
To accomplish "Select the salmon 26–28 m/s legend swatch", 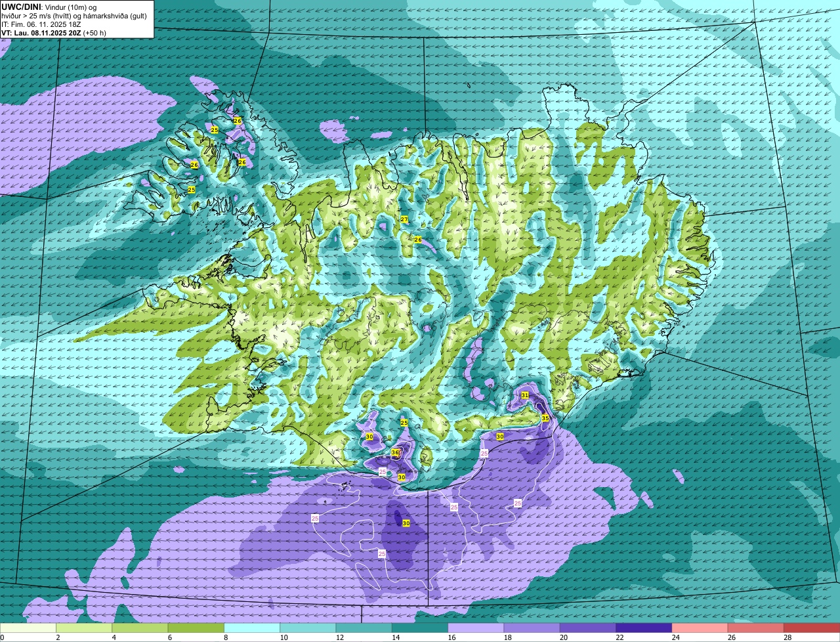I will (x=756, y=628).
